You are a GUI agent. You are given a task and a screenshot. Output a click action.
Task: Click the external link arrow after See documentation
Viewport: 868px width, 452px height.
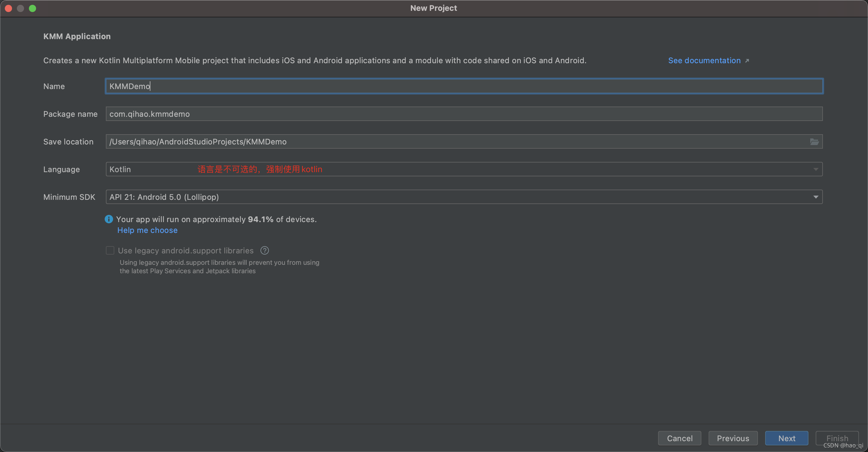[x=747, y=61]
